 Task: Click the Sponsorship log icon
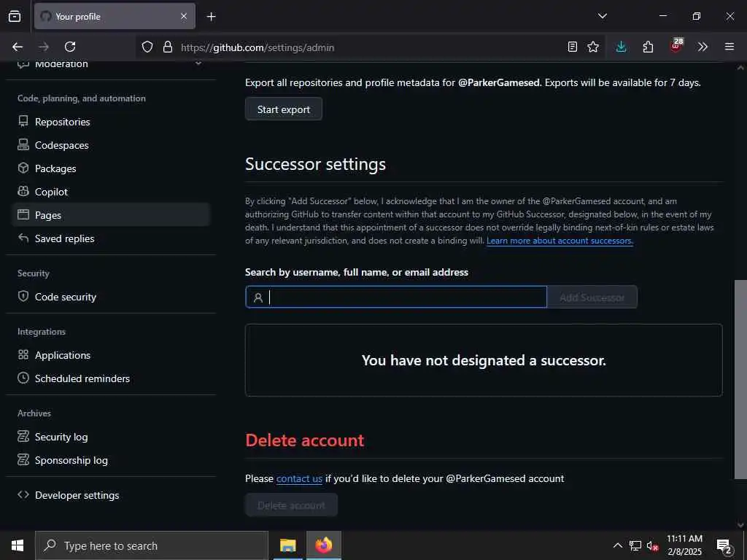(x=23, y=459)
